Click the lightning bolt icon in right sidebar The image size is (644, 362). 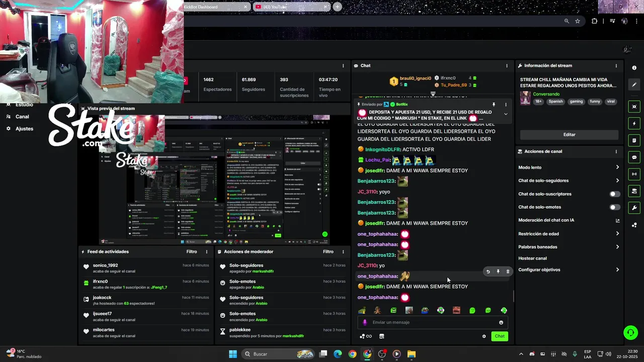click(634, 124)
